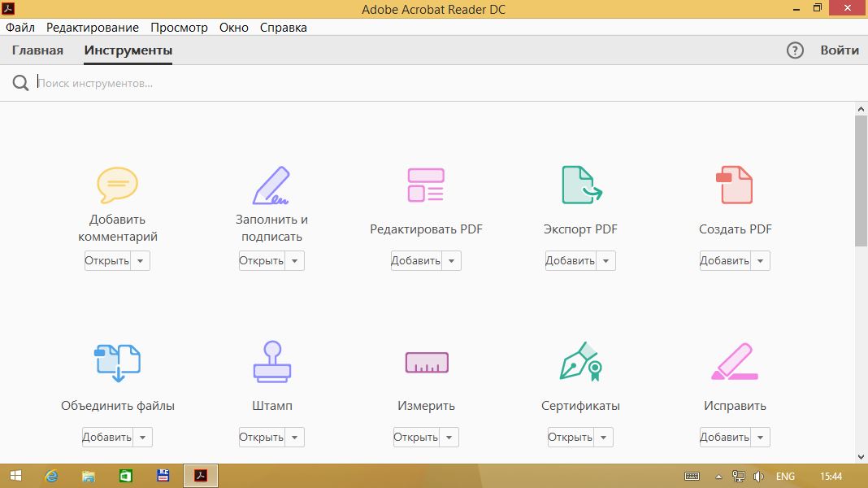
Task: Expand dropdown arrow under Добавить комментарий
Action: (x=140, y=261)
